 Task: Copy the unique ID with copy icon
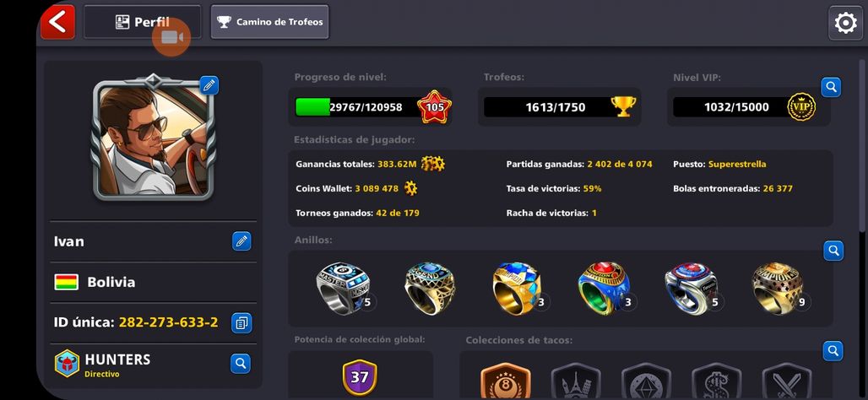241,322
